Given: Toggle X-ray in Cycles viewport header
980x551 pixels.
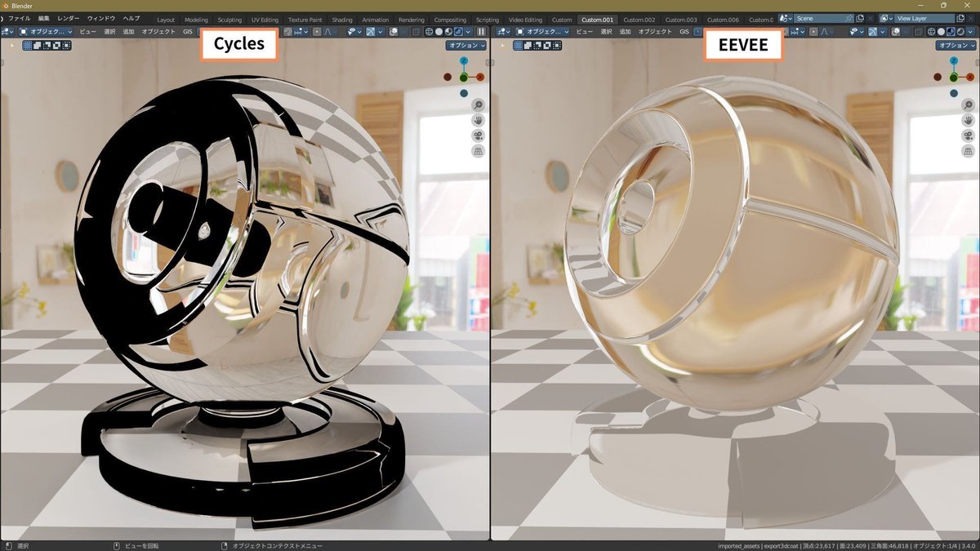Looking at the screenshot, I should 416,31.
